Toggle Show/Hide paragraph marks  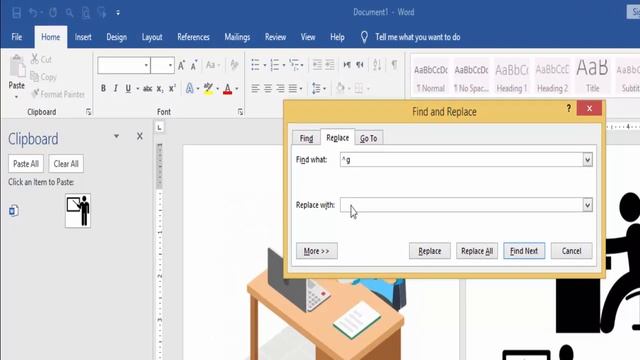pos(394,64)
